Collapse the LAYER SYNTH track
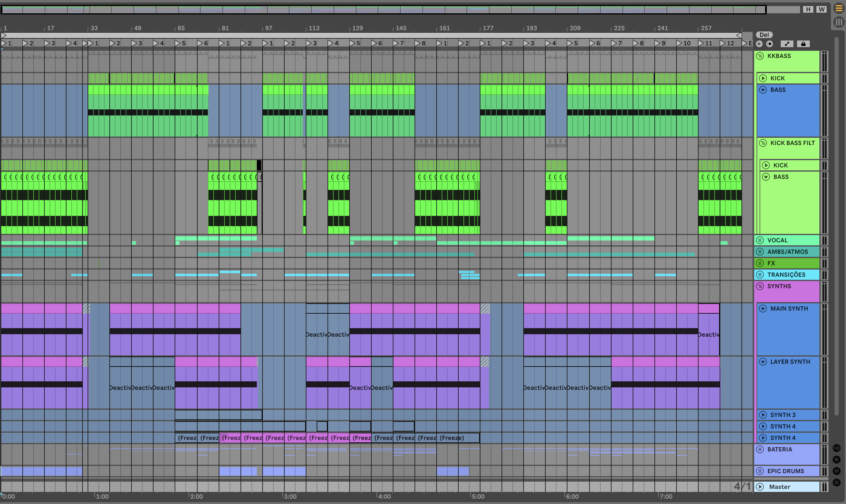846x504 pixels. 763,362
